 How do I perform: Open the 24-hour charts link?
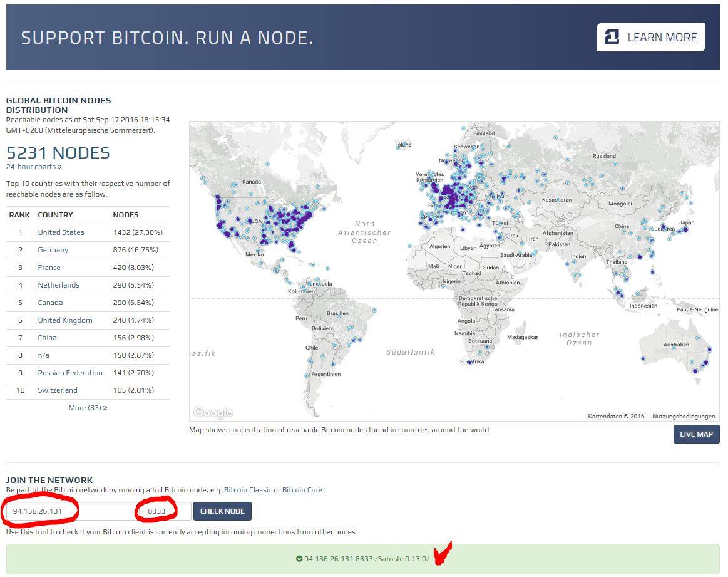pos(34,167)
